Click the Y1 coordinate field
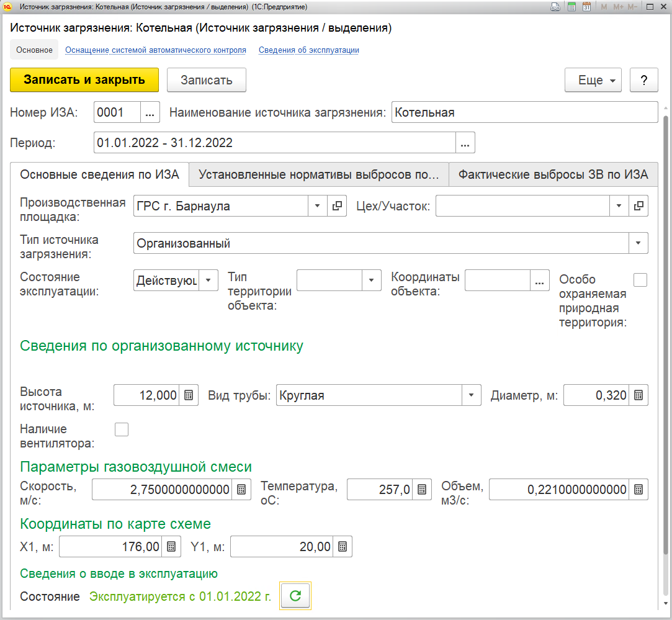This screenshot has height=620, width=672. click(x=282, y=546)
